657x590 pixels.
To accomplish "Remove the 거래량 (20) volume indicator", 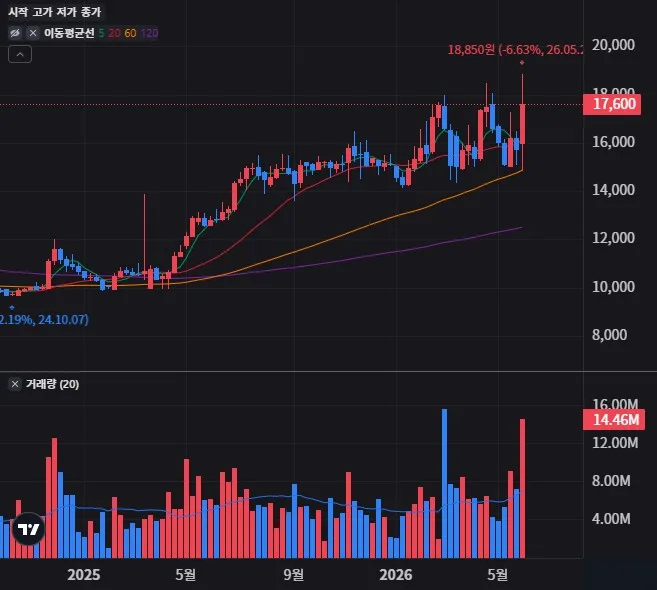I will (x=15, y=384).
